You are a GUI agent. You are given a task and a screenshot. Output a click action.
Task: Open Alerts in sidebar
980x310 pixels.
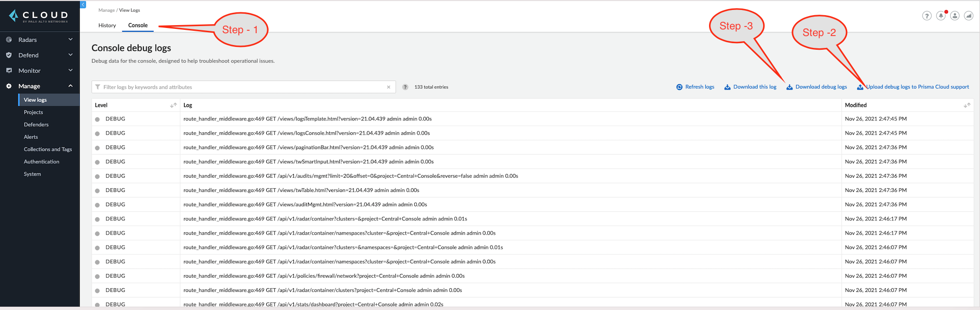pyautogui.click(x=31, y=137)
